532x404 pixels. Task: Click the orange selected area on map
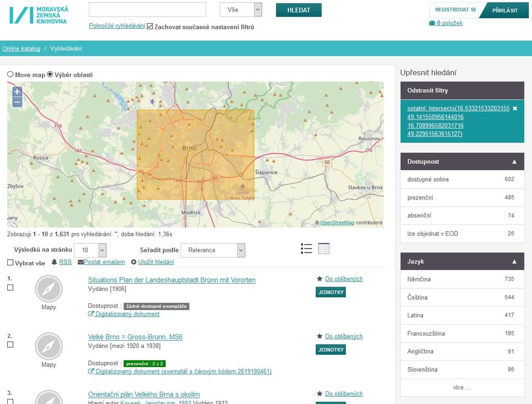click(195, 155)
